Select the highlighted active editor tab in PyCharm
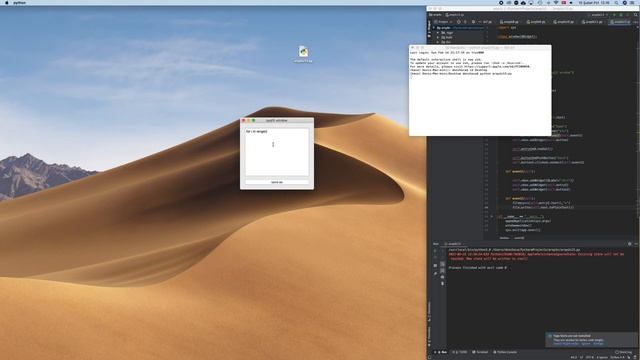Screen dimensions: 640x360 pos(620,22)
